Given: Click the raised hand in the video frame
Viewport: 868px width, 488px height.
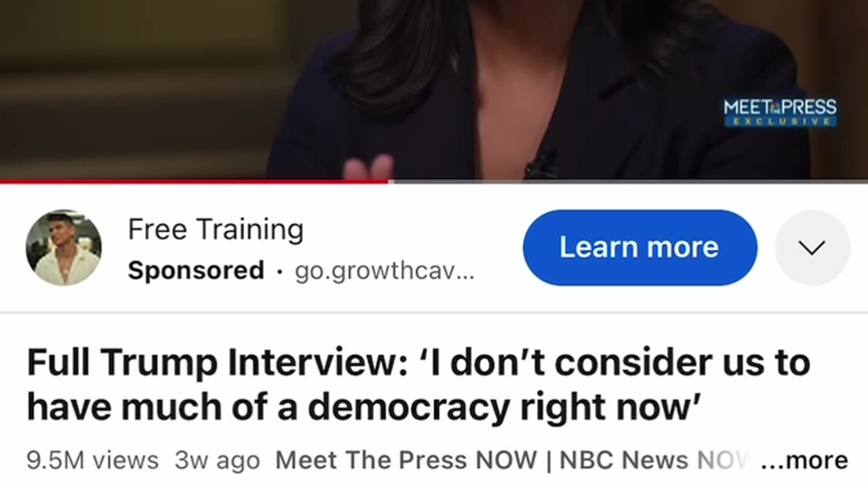Looking at the screenshot, I should click(368, 167).
